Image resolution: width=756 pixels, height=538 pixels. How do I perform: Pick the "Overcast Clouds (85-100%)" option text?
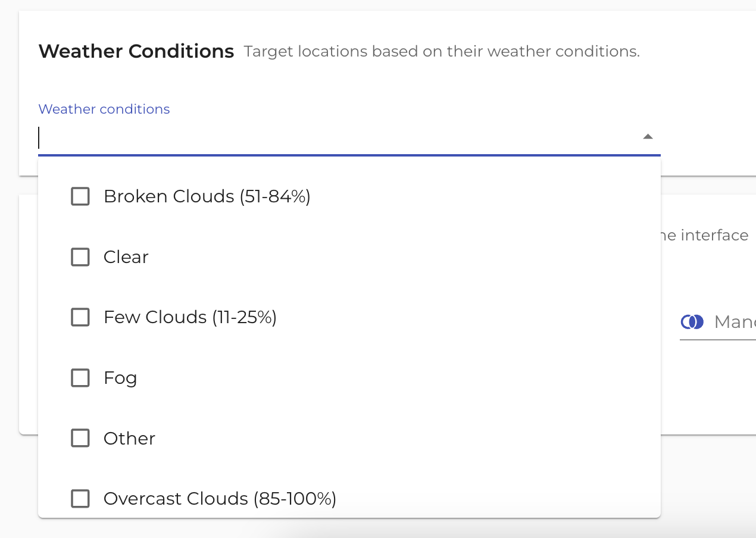point(220,499)
